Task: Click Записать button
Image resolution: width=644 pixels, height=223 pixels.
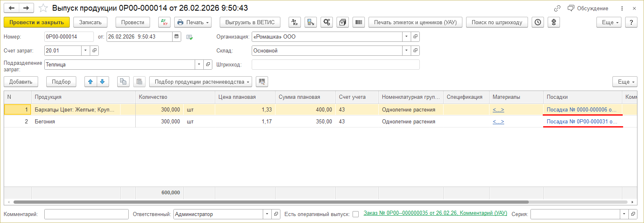Action: point(90,22)
